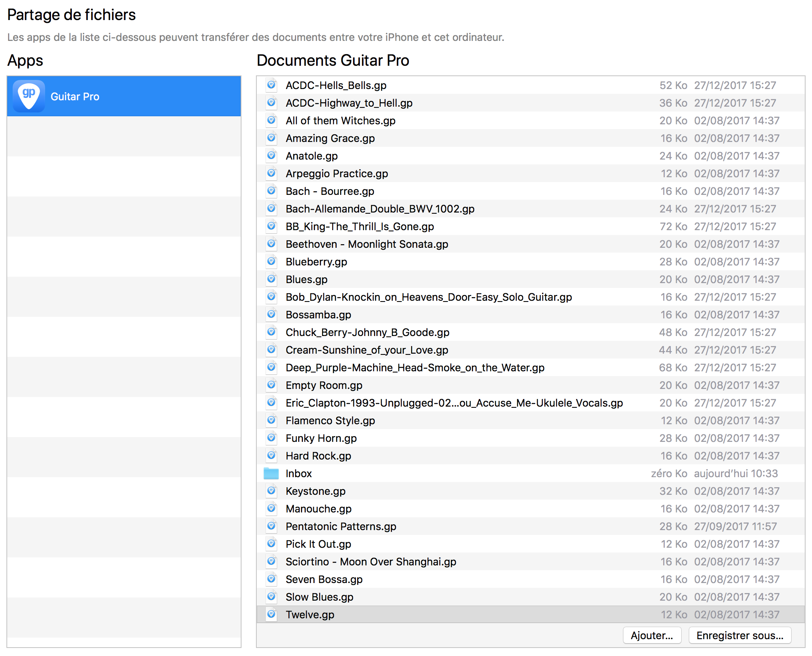Click file icon for Flamenco Style.gp
Screen dimensions: 812x656
(x=272, y=421)
